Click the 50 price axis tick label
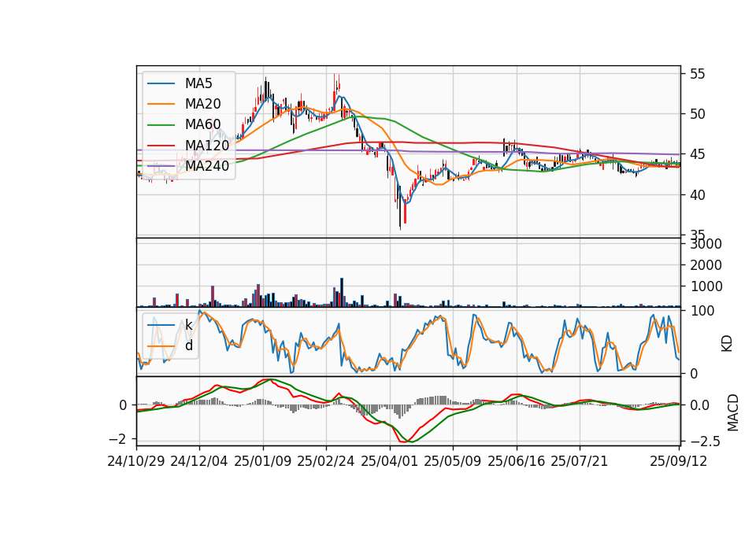This screenshot has width=756, height=543. 697,114
